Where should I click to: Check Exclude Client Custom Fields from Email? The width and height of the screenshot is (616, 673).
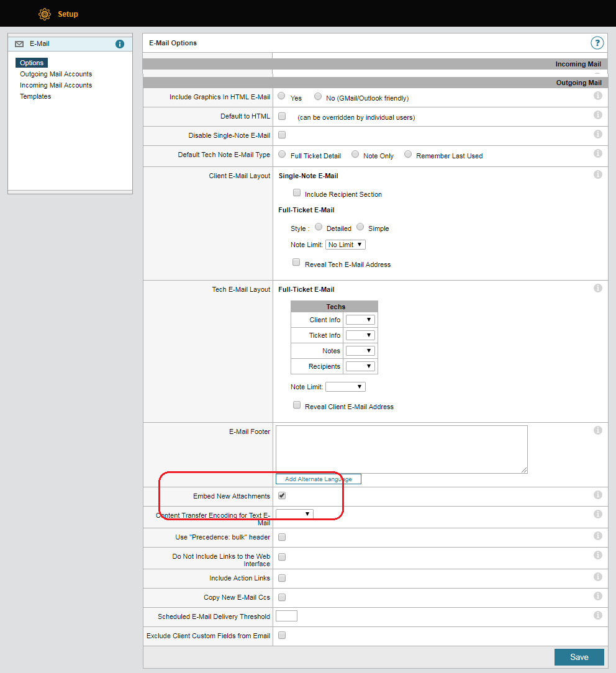coord(282,635)
